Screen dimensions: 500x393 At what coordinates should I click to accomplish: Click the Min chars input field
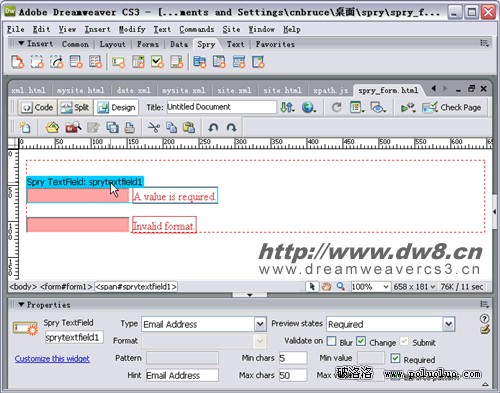click(293, 358)
